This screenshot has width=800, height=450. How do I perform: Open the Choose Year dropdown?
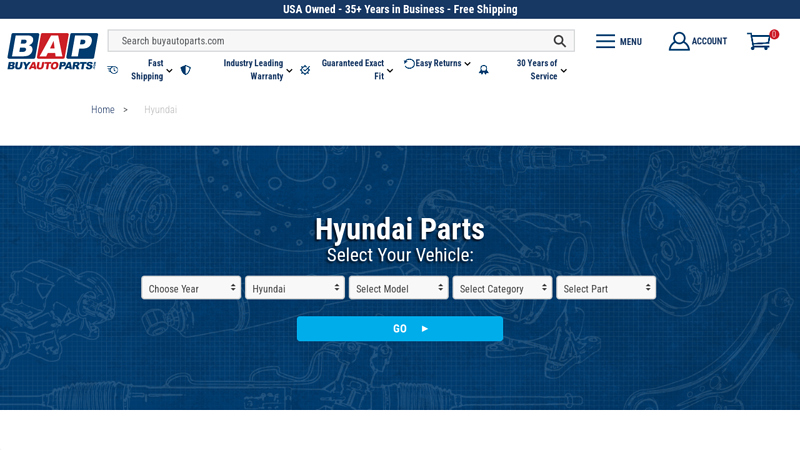(x=191, y=288)
